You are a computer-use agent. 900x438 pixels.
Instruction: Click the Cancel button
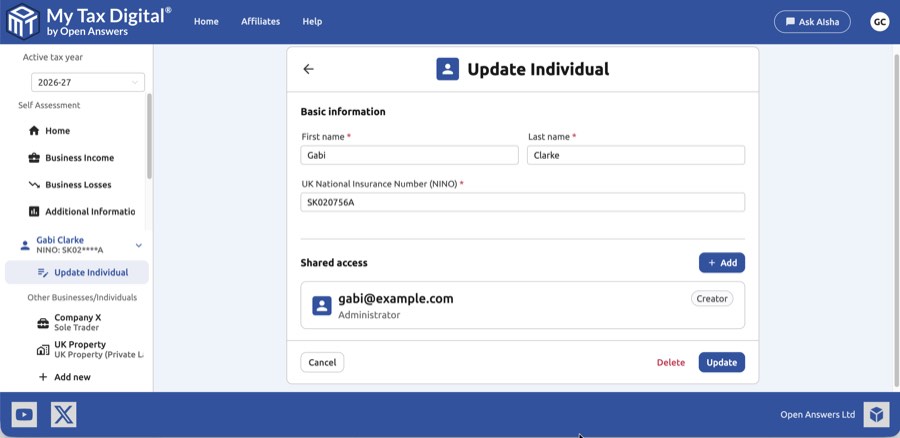[x=322, y=363]
